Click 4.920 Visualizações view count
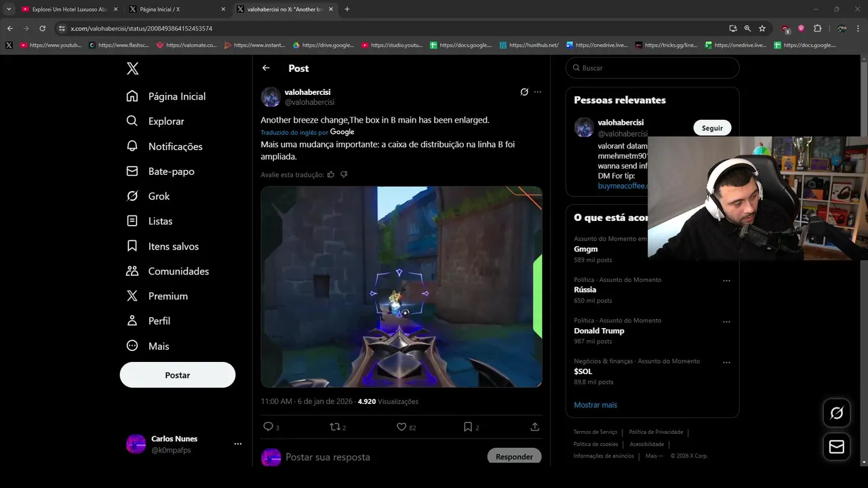Image resolution: width=868 pixels, height=488 pixels. click(388, 401)
